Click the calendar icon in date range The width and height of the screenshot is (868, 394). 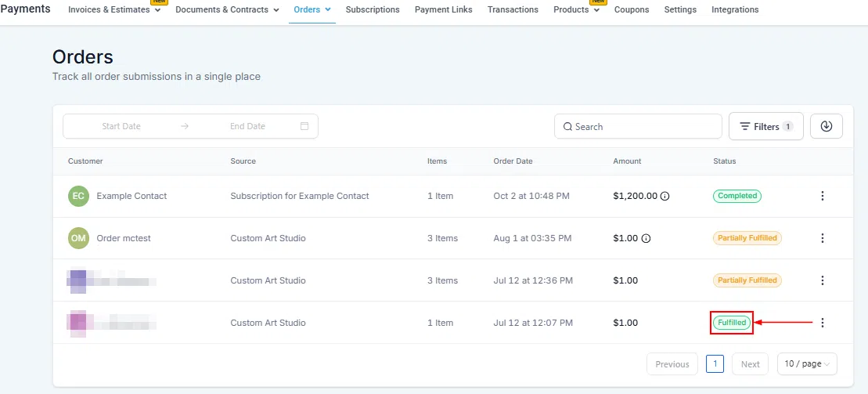304,126
